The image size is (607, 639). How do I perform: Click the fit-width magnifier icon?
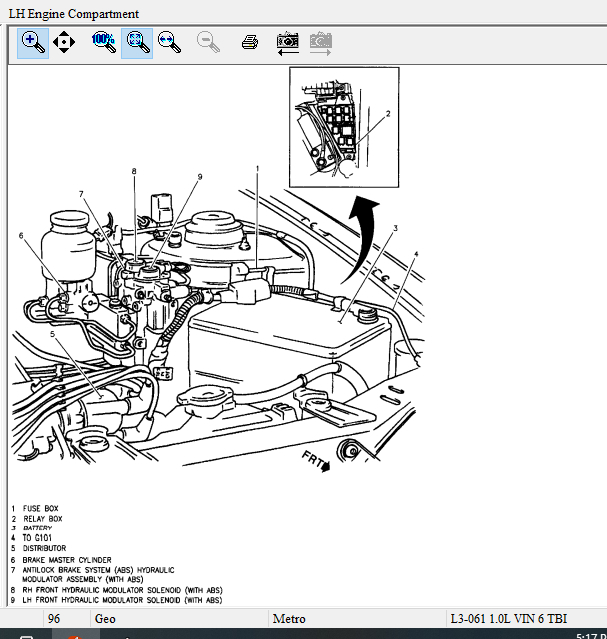[x=169, y=42]
